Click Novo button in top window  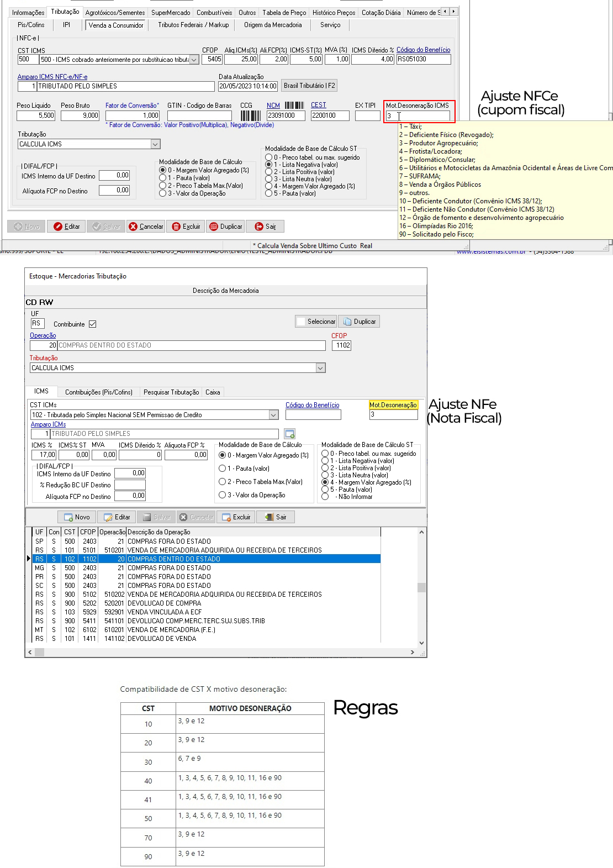click(x=26, y=227)
